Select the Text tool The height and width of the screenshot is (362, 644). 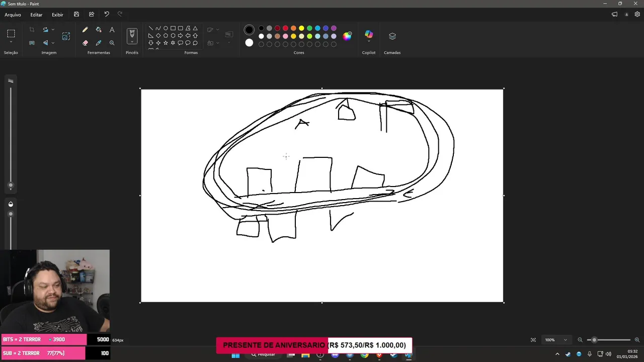pyautogui.click(x=112, y=30)
